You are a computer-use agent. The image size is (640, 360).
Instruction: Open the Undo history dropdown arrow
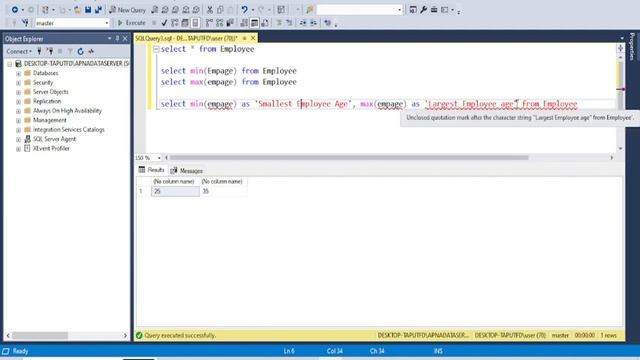(252, 10)
